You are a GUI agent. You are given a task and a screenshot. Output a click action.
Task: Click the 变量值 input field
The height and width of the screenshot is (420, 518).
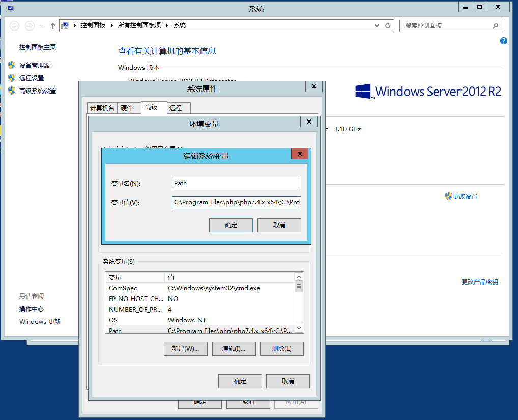[x=237, y=203]
